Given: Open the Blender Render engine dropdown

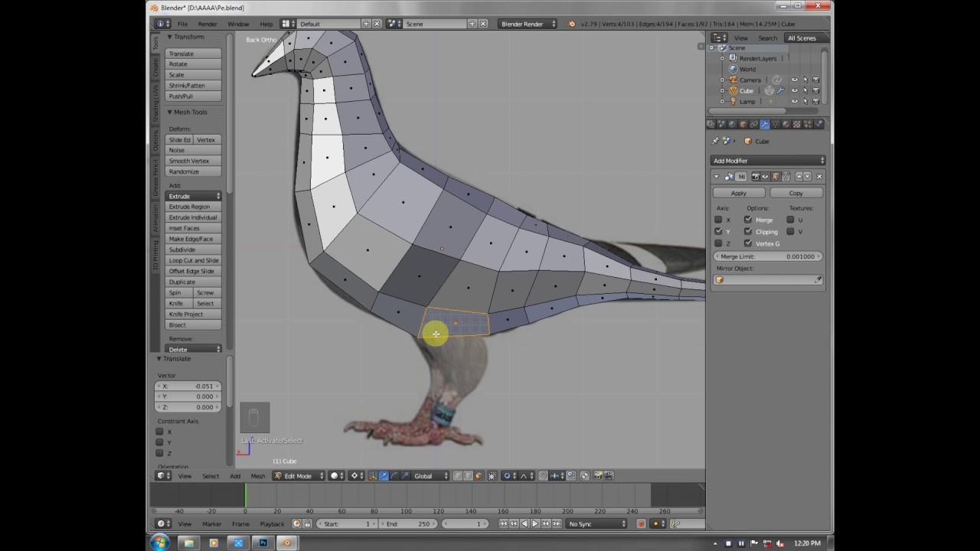Looking at the screenshot, I should tap(528, 24).
